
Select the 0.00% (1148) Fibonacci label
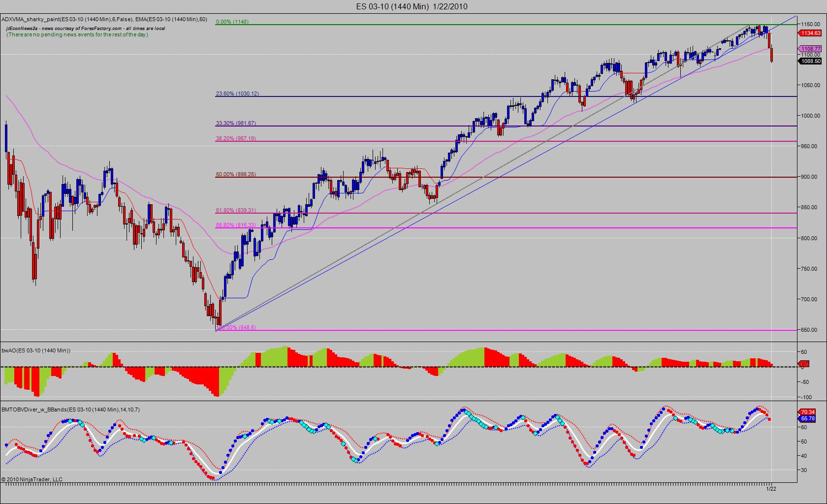point(232,22)
